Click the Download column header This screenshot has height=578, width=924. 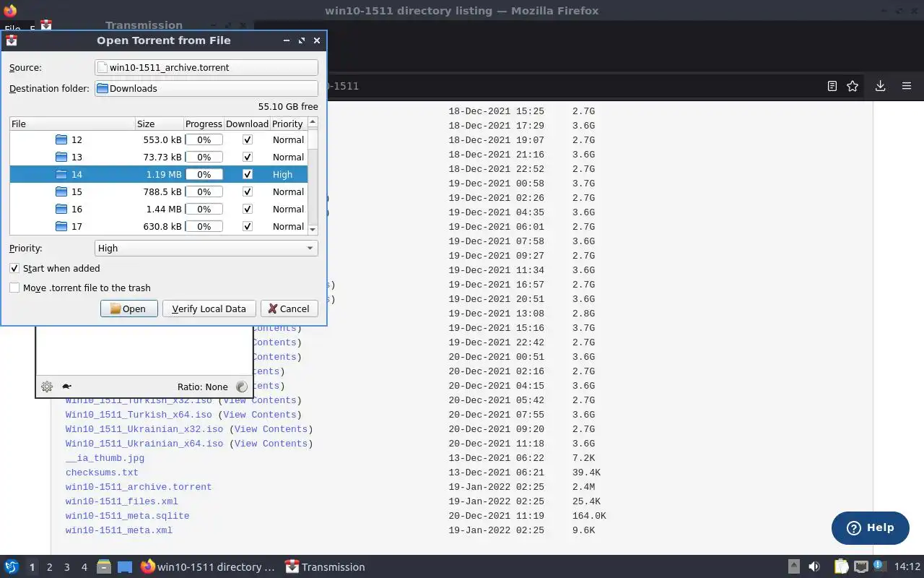coord(247,124)
